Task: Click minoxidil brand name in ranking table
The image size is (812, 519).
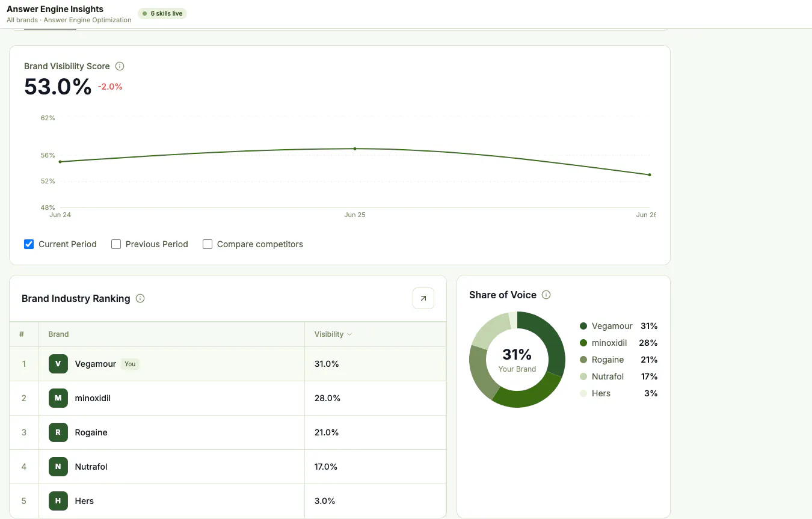Action: tap(93, 398)
